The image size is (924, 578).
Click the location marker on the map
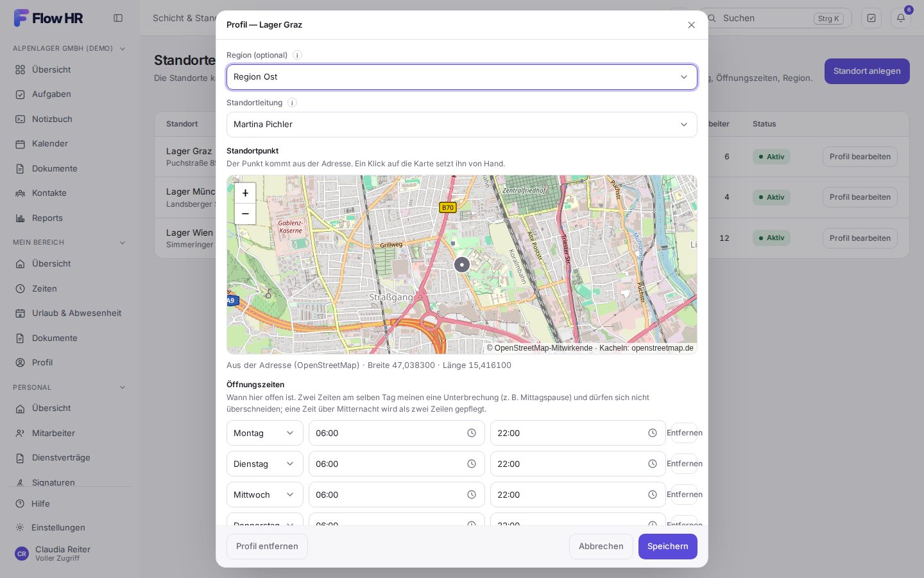click(x=461, y=265)
